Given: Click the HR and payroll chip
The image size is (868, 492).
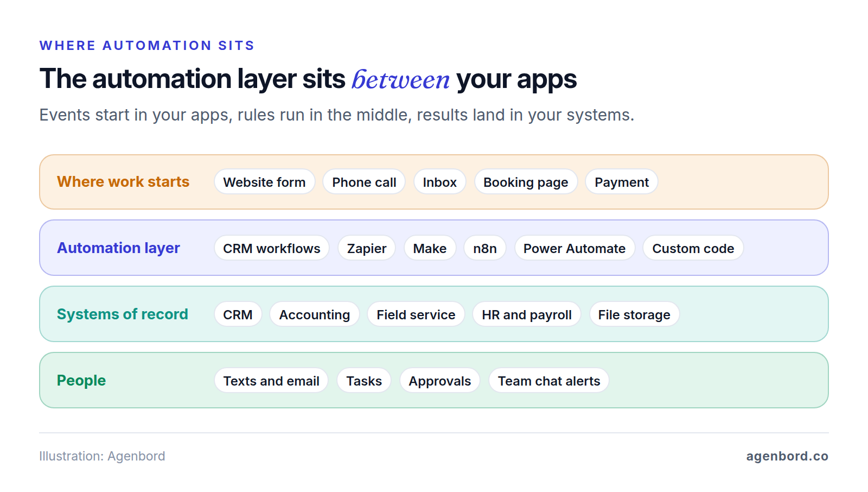Looking at the screenshot, I should point(527,314).
